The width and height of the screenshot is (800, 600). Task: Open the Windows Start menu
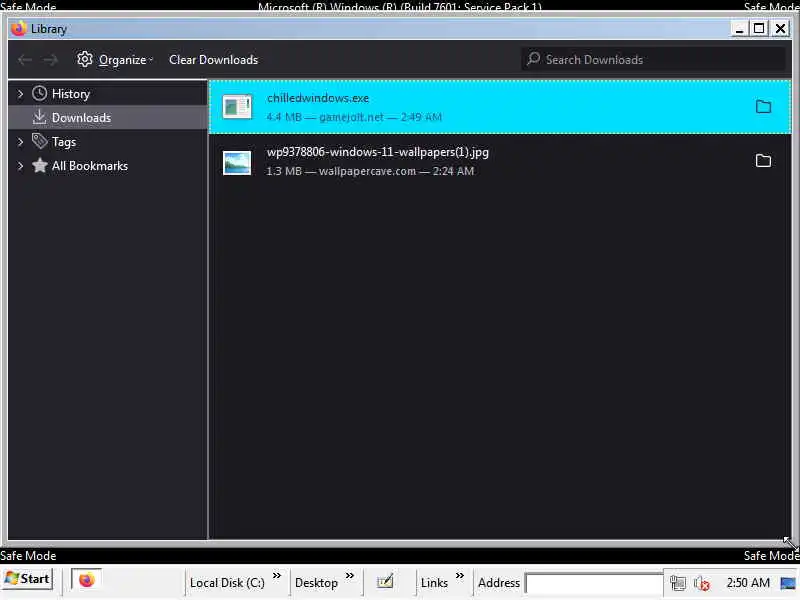(x=28, y=579)
